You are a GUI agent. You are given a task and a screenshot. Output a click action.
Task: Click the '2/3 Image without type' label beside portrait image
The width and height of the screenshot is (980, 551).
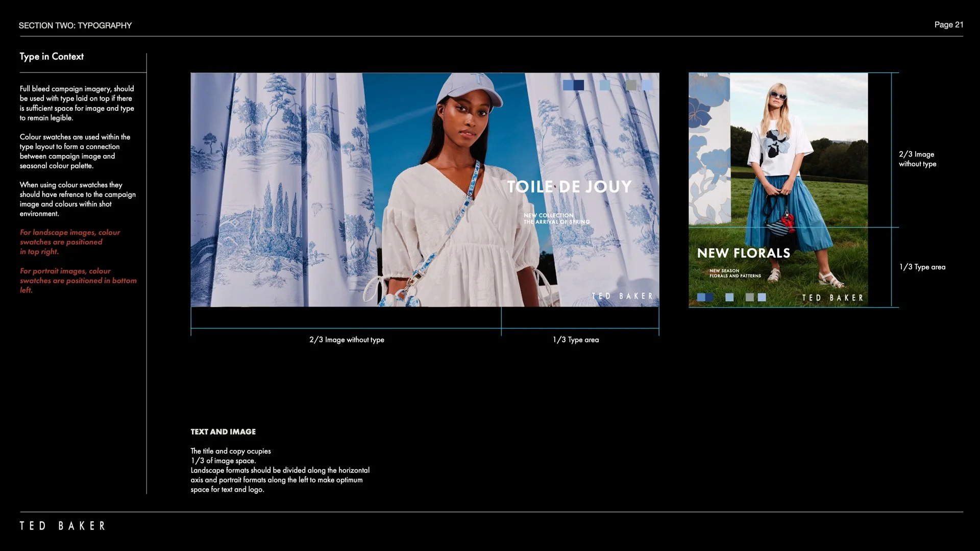[x=917, y=159]
